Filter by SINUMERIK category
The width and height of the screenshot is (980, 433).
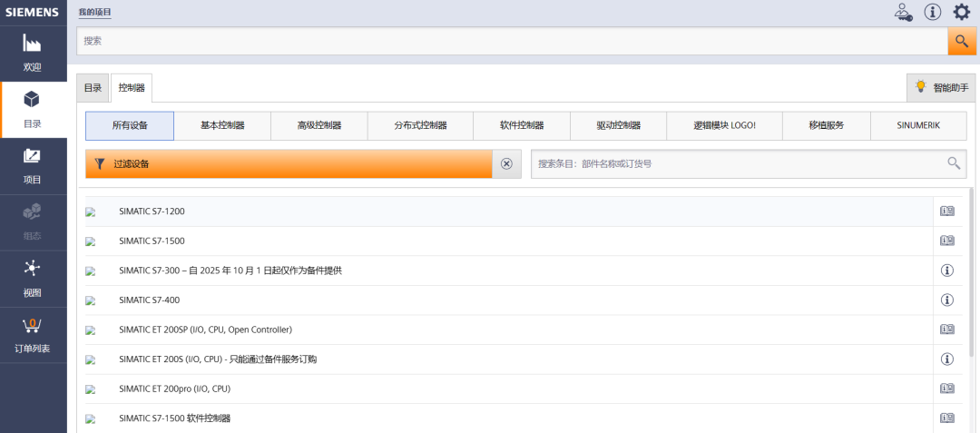coord(917,125)
